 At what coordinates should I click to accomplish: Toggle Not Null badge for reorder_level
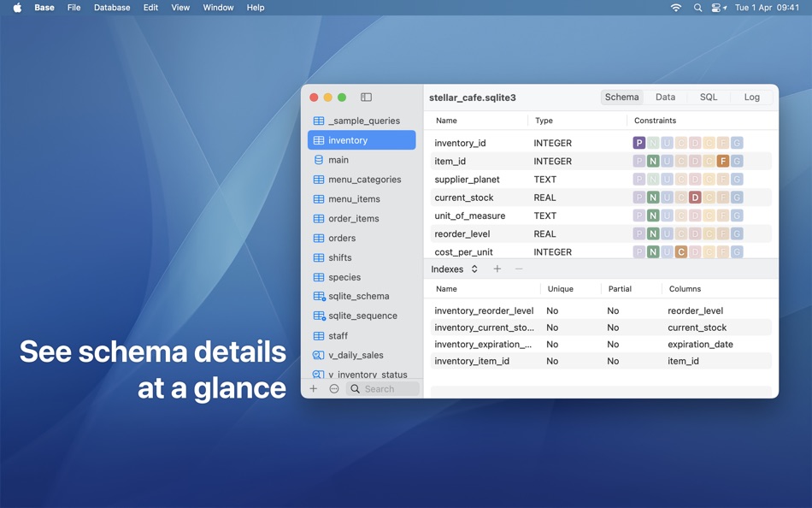[x=653, y=233]
